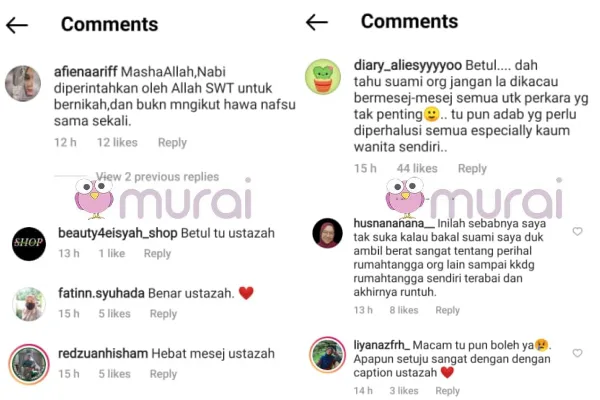
Task: Like husnananana__'s comment with heart
Action: point(577,231)
